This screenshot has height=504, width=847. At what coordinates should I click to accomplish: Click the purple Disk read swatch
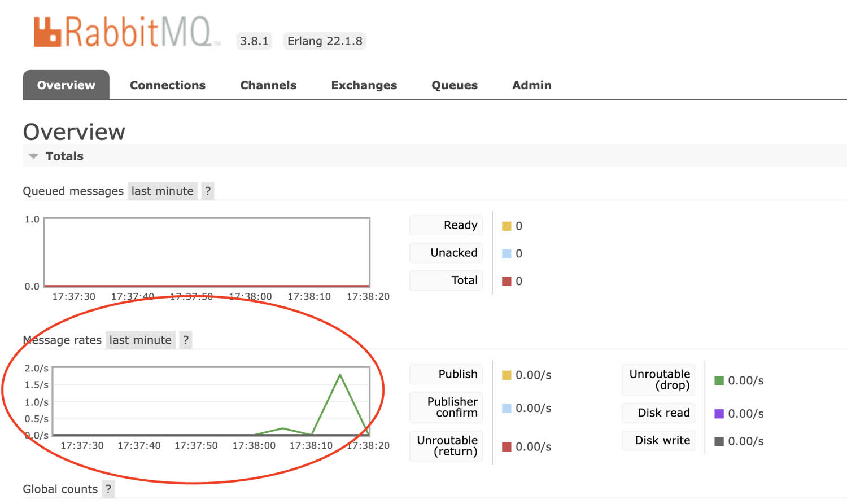pyautogui.click(x=719, y=414)
